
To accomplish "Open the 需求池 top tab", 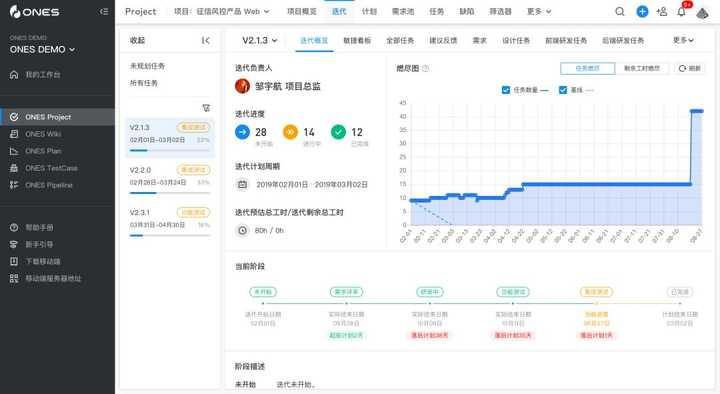I will click(403, 11).
